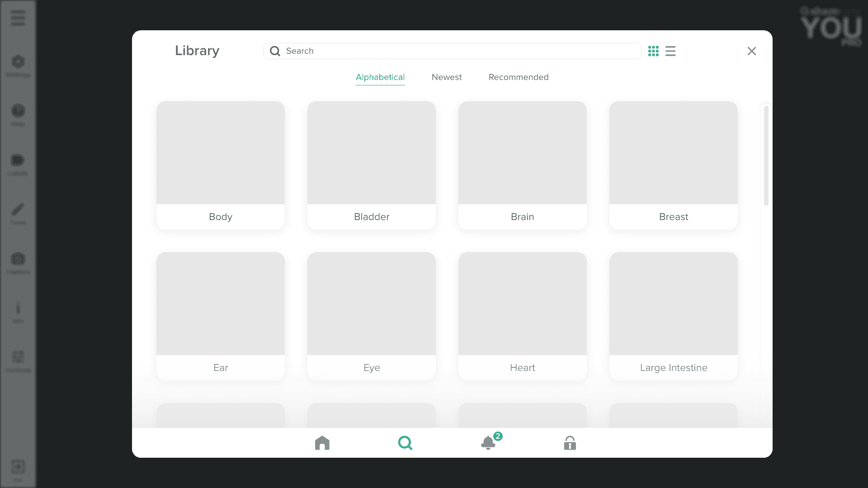Select the Alphabetical sorting tab
Image resolution: width=868 pixels, height=488 pixels.
tap(380, 77)
